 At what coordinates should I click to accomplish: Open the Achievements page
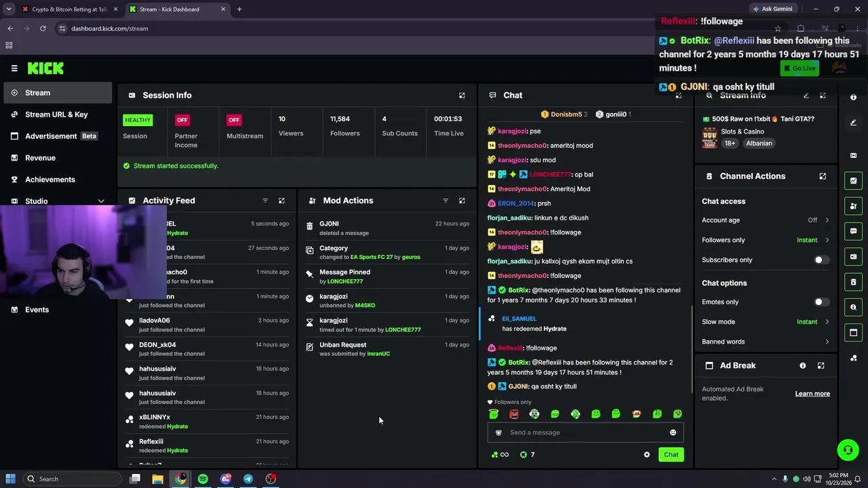point(58,180)
